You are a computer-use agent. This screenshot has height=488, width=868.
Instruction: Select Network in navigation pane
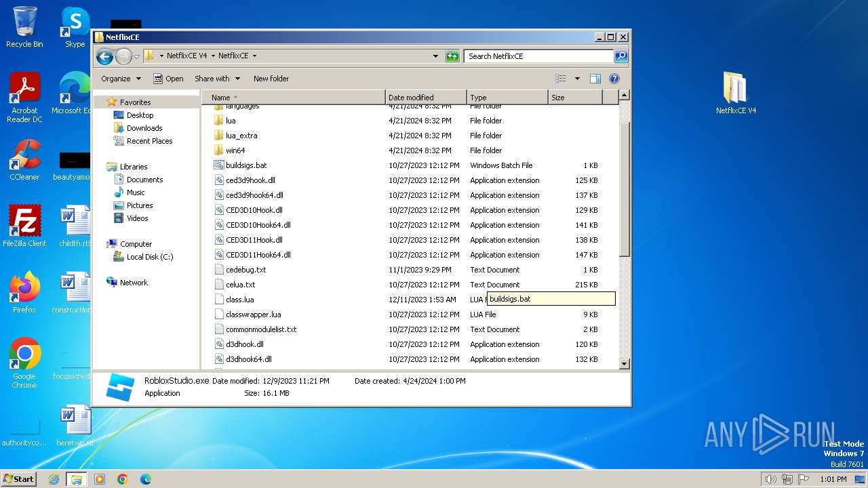[134, 283]
